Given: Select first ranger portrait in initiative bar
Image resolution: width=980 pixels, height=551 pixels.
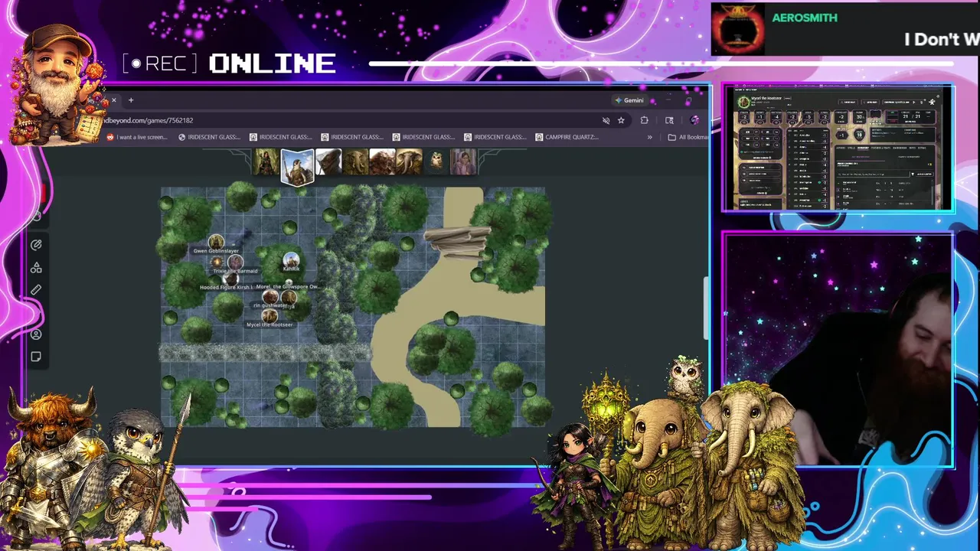Looking at the screenshot, I should coord(266,162).
